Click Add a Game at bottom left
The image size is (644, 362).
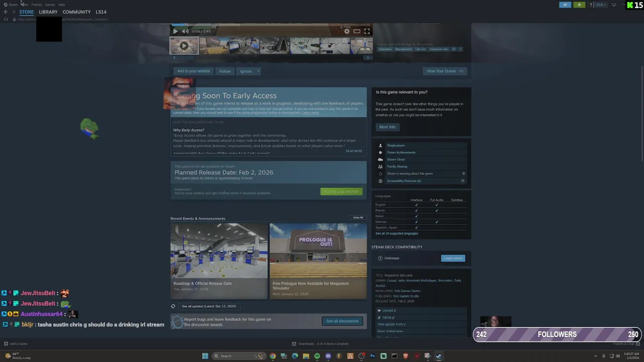click(x=16, y=344)
